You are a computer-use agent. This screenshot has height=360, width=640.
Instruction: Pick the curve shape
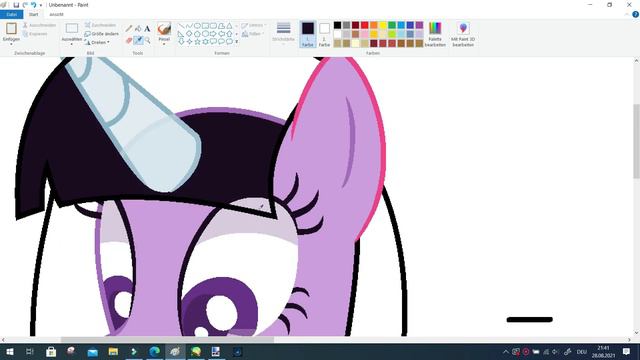[189, 26]
